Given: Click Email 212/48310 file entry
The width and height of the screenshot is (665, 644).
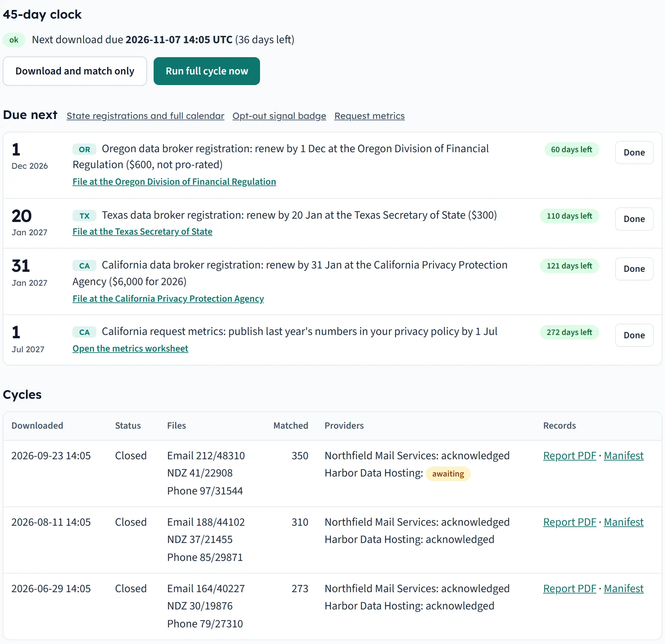Looking at the screenshot, I should (206, 456).
